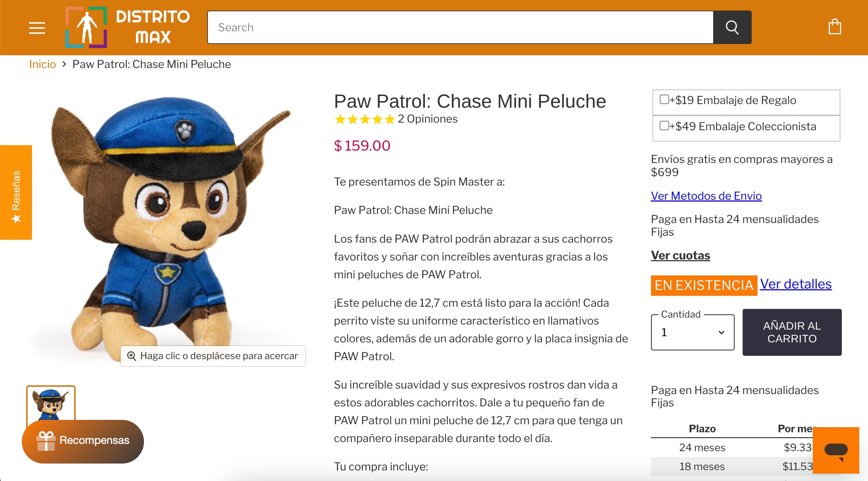Screen dimensions: 868x481
Task: Open Ver detalles stock link
Action: (x=795, y=284)
